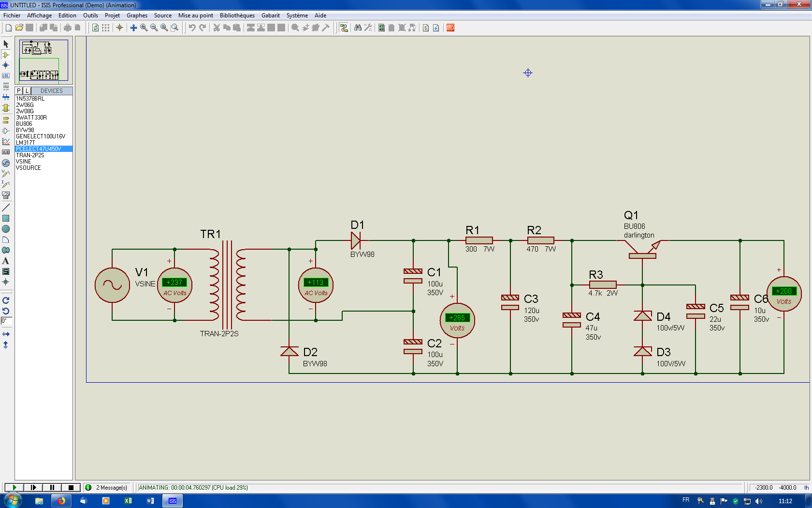Screen dimensions: 812x508
Task: Toggle the wire auto-router
Action: tap(344, 28)
